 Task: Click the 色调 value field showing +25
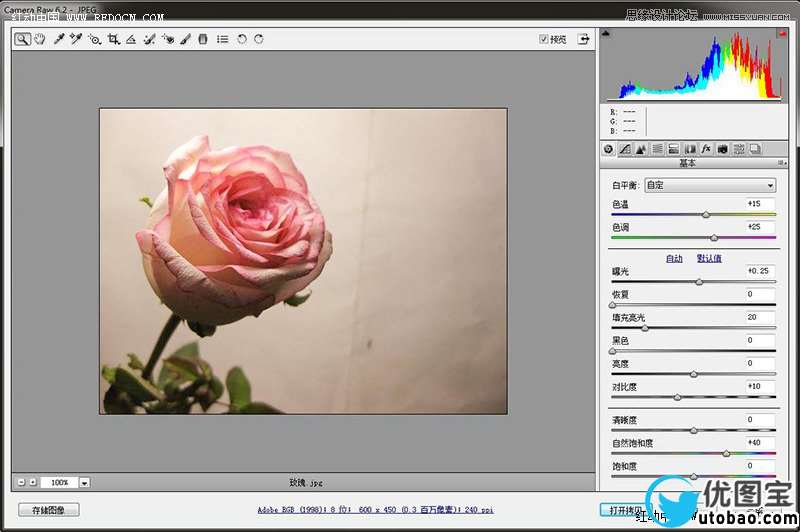click(x=760, y=226)
